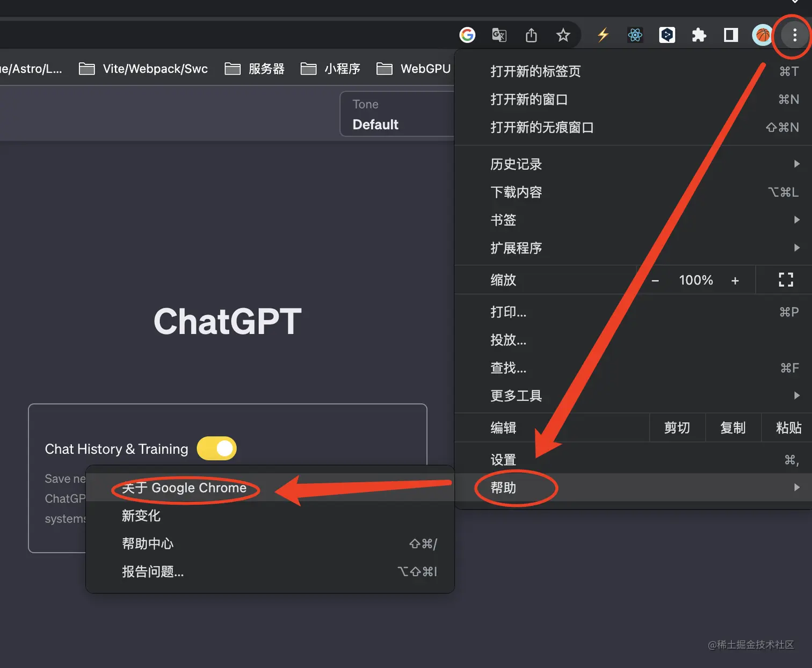Click the ChatGPT heading text
812x668 pixels.
(x=227, y=321)
